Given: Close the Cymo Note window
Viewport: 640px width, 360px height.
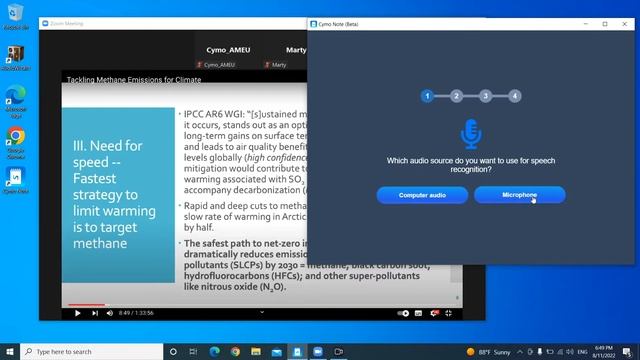Looking at the screenshot, I should [x=624, y=24].
